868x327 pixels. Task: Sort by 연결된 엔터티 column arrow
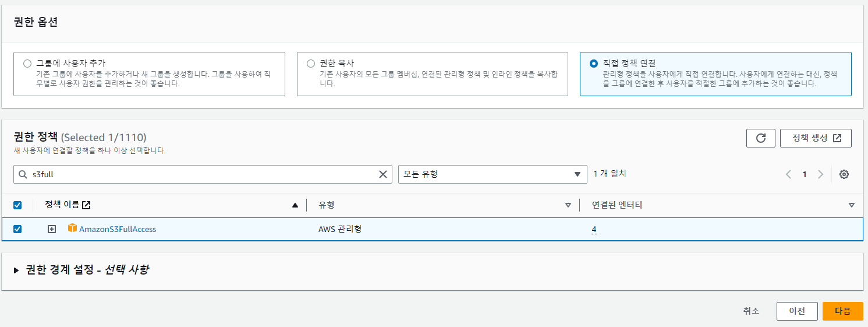tap(852, 205)
